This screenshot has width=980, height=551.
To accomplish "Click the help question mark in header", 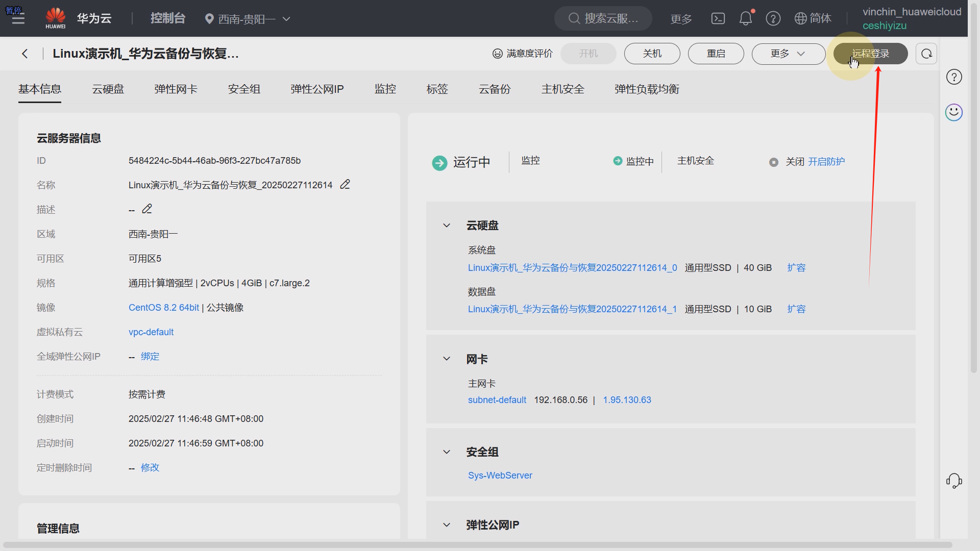I will click(x=773, y=19).
